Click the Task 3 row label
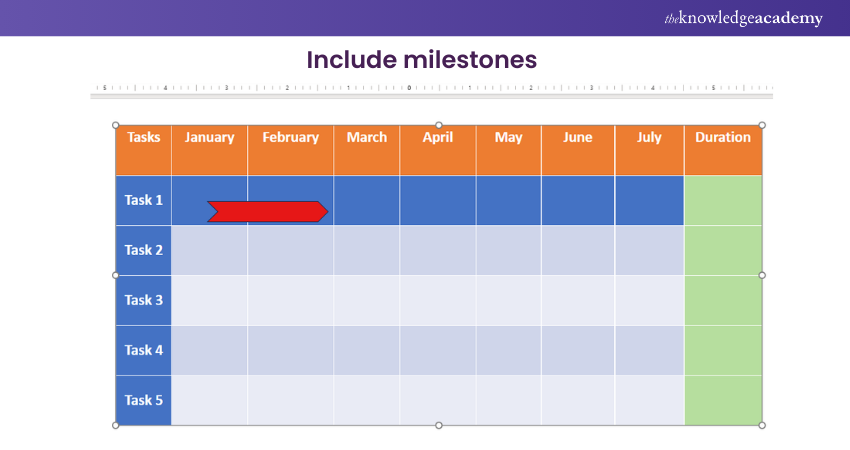Screen dimensions: 850x450 point(144,300)
